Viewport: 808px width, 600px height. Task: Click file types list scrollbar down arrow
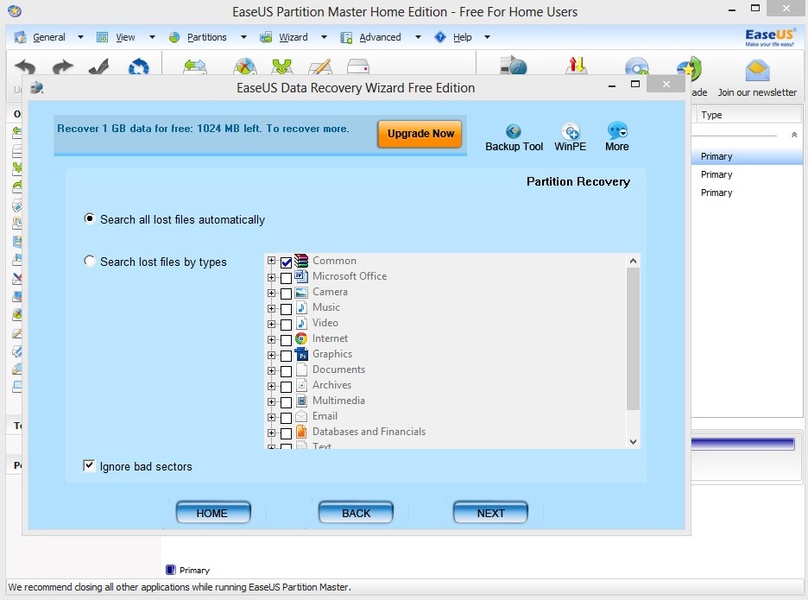633,441
